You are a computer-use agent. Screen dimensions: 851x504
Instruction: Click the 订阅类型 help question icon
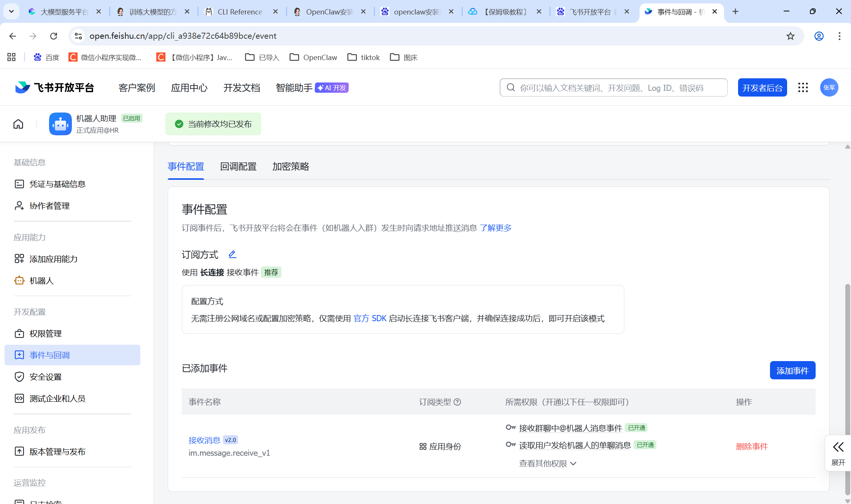click(457, 402)
